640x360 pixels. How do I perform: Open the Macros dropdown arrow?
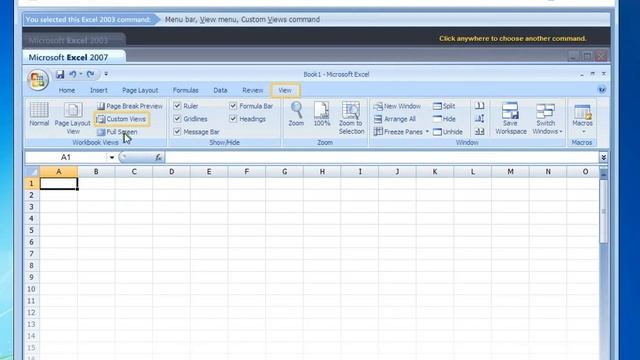pyautogui.click(x=584, y=131)
